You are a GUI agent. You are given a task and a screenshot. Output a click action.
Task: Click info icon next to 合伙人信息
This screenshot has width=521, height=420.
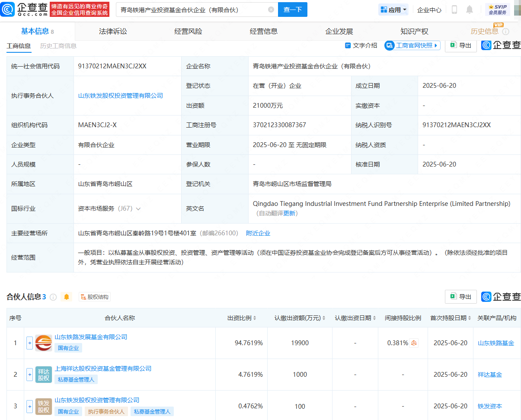coord(53,297)
